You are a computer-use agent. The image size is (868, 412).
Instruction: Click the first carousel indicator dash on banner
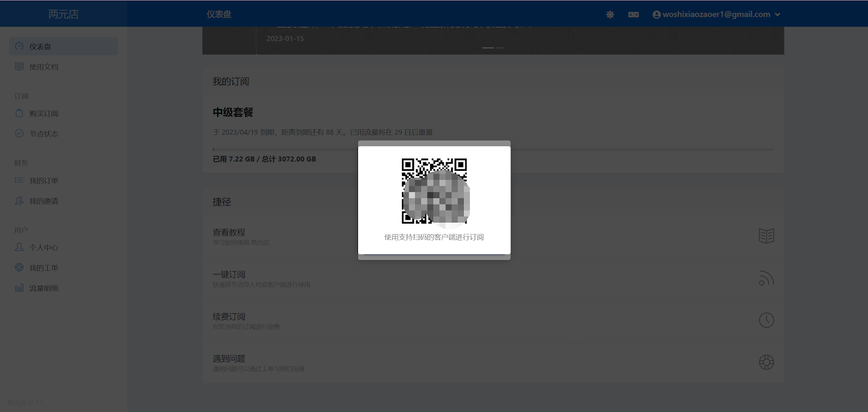point(488,48)
